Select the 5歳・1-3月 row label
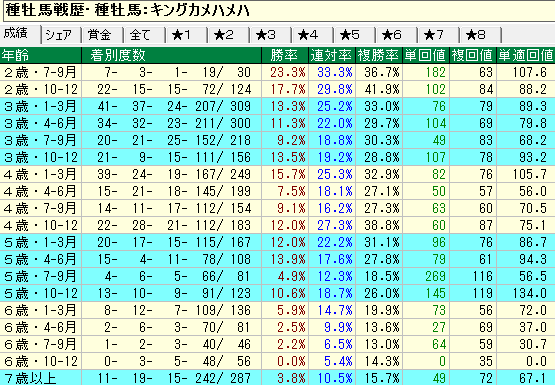This screenshot has width=555, height=385. [40, 242]
